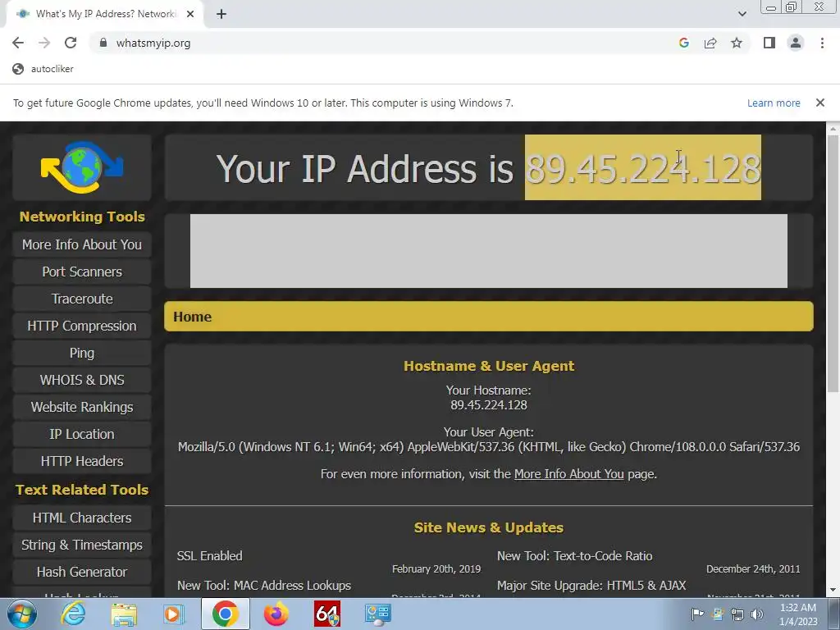Viewport: 840px width, 630px height.
Task: Share this page using the share icon
Action: pos(710,43)
